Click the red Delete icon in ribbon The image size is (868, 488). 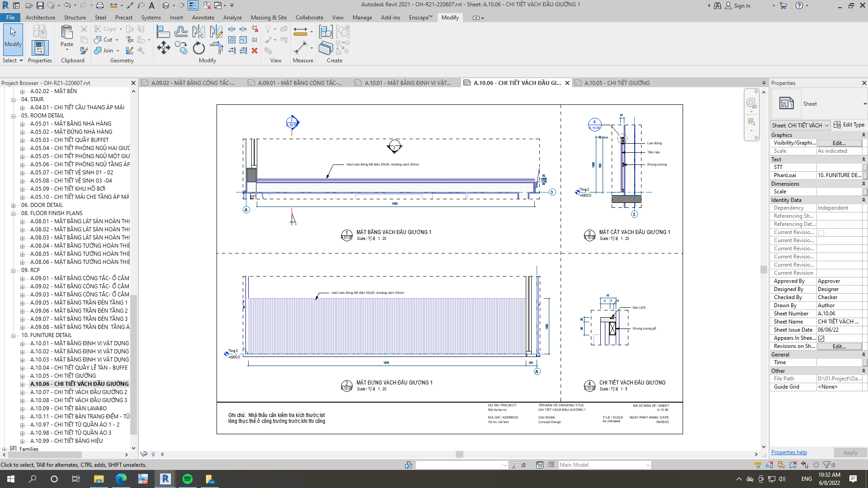(255, 51)
